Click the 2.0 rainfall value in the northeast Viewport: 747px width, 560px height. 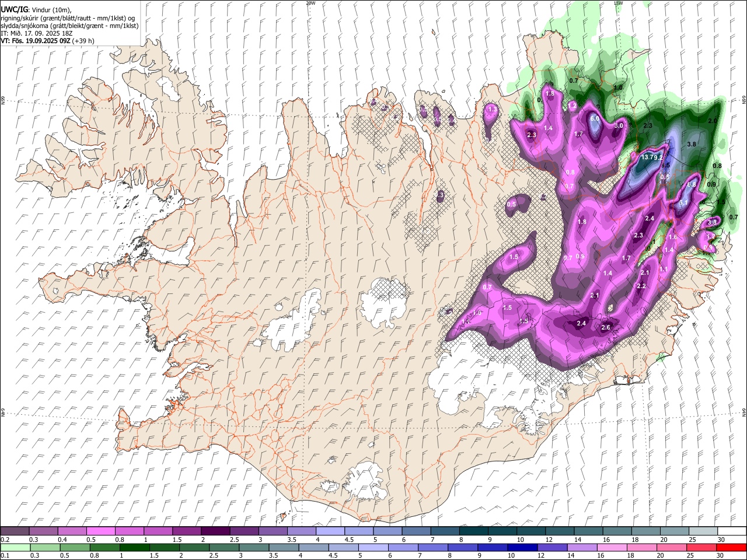pos(713,121)
